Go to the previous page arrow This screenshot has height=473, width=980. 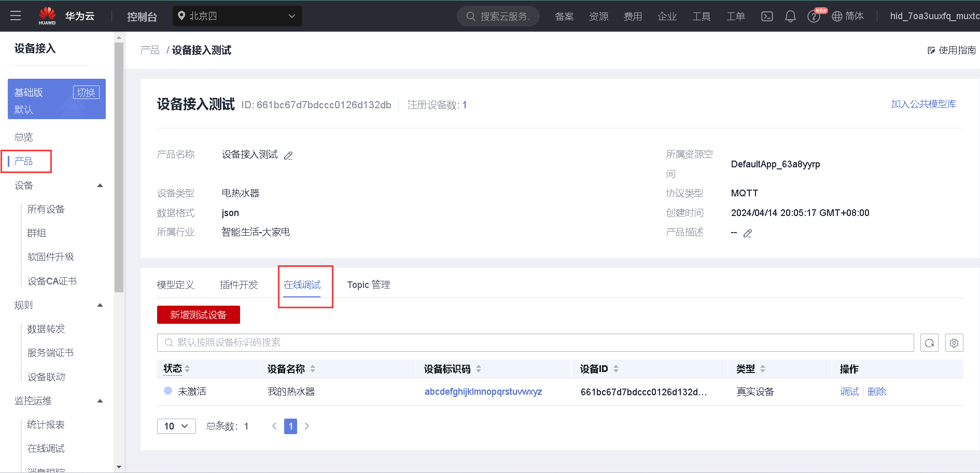click(x=274, y=426)
